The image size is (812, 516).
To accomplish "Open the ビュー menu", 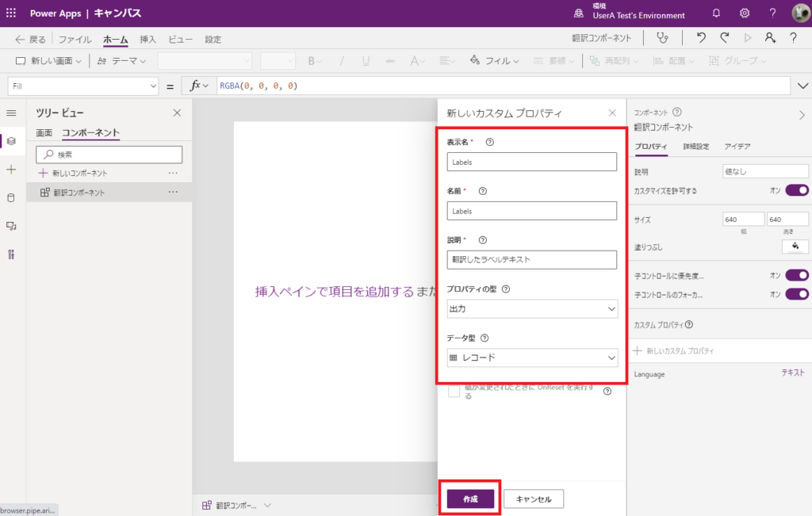I will [180, 40].
